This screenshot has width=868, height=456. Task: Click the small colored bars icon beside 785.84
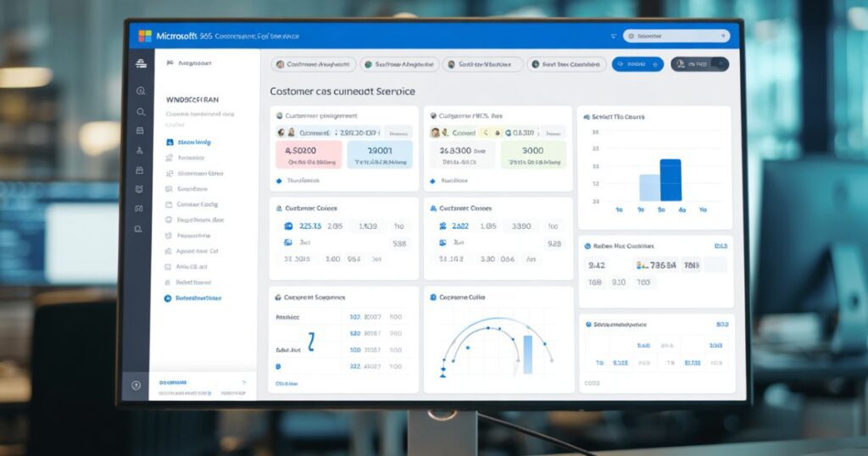click(643, 265)
